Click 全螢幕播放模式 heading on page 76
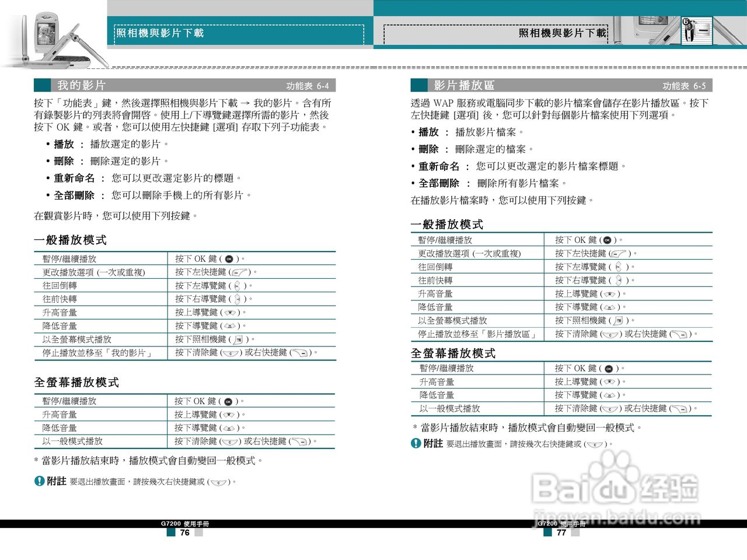 tap(76, 382)
